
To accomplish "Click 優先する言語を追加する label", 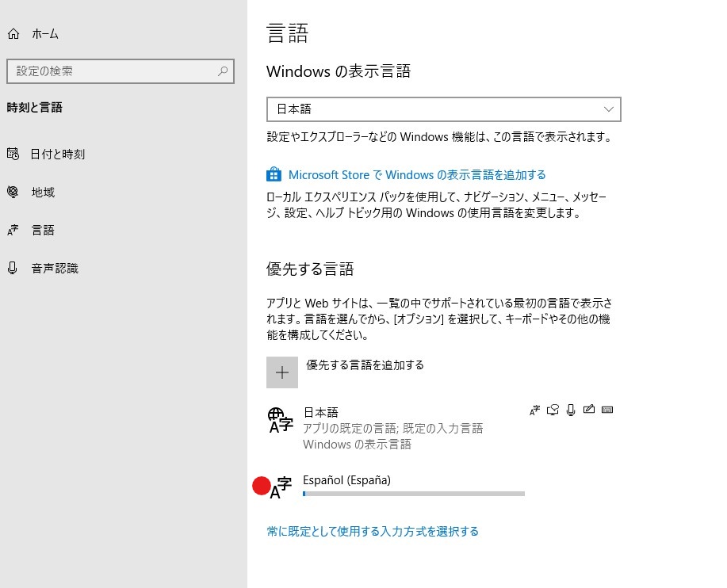I will (365, 365).
